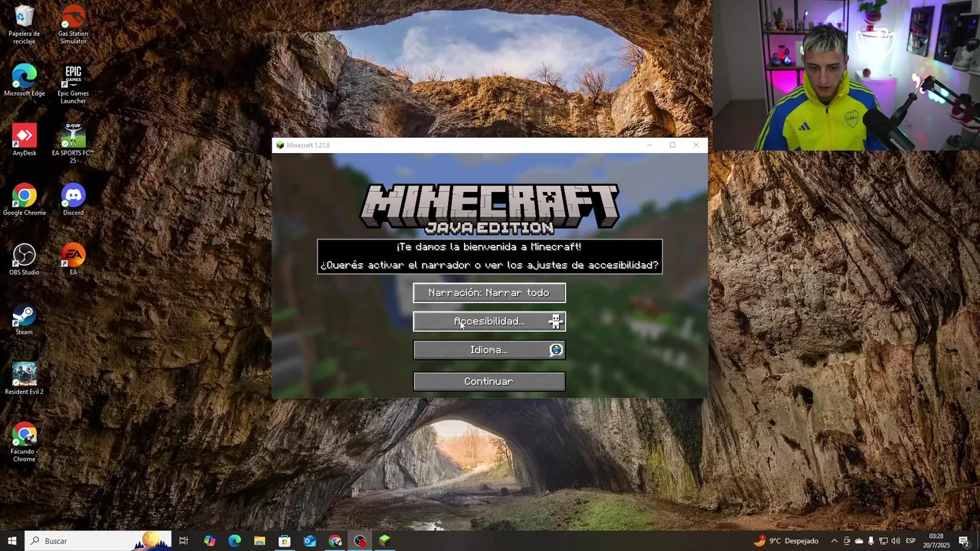Open Copilot from the taskbar

[209, 541]
